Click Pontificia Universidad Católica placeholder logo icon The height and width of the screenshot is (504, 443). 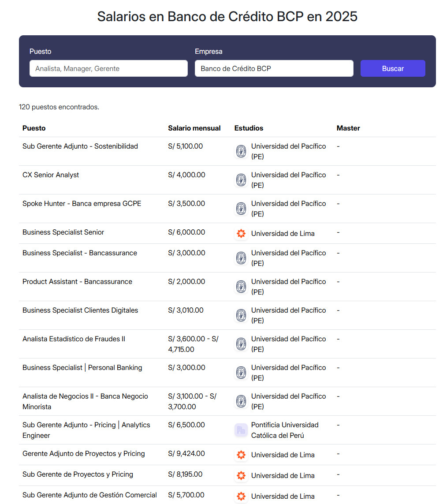[x=241, y=430]
